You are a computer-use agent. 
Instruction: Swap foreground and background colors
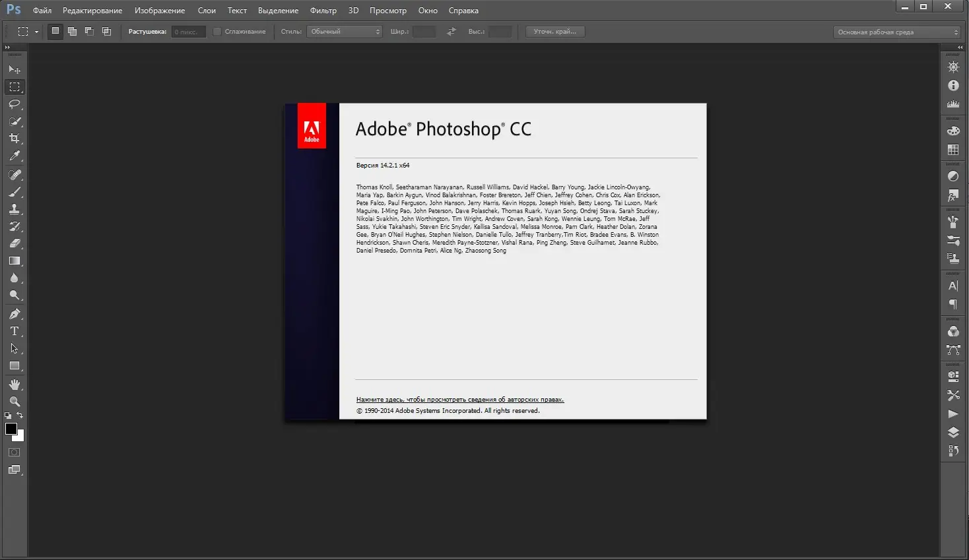(20, 416)
